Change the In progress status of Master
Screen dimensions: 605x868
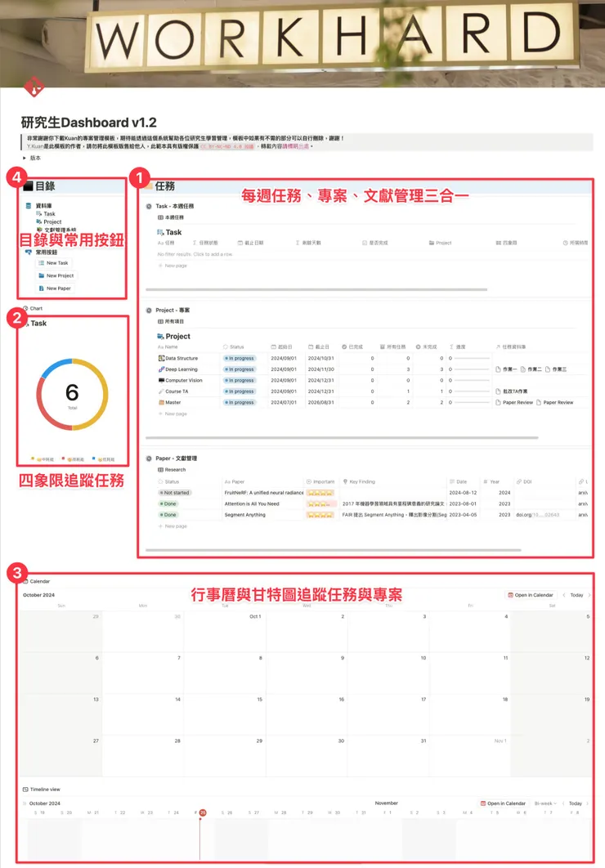point(239,403)
